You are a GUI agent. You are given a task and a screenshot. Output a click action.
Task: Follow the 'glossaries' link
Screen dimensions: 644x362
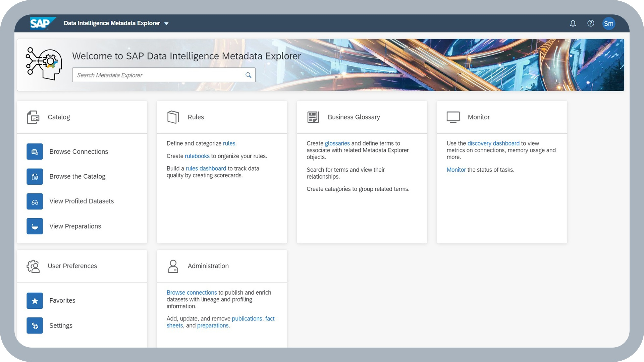(x=337, y=143)
